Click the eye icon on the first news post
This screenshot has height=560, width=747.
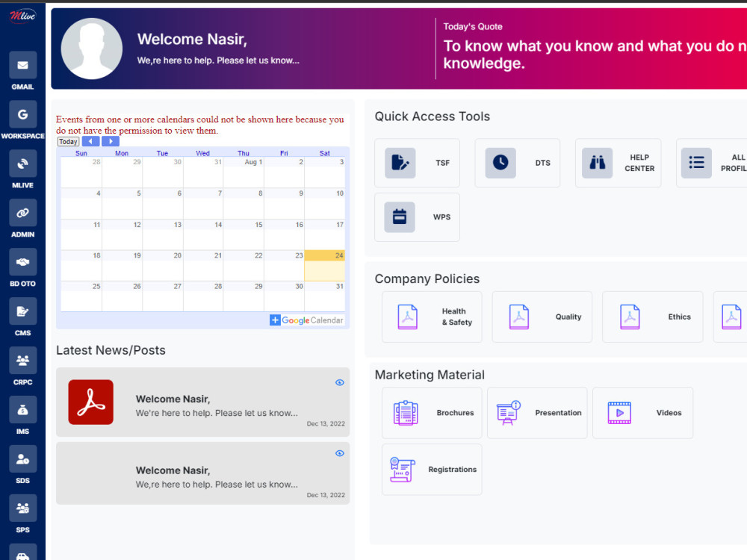pos(340,382)
